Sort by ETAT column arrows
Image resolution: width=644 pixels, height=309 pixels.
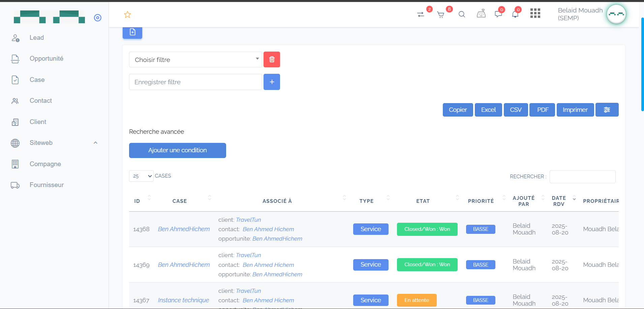(457, 198)
